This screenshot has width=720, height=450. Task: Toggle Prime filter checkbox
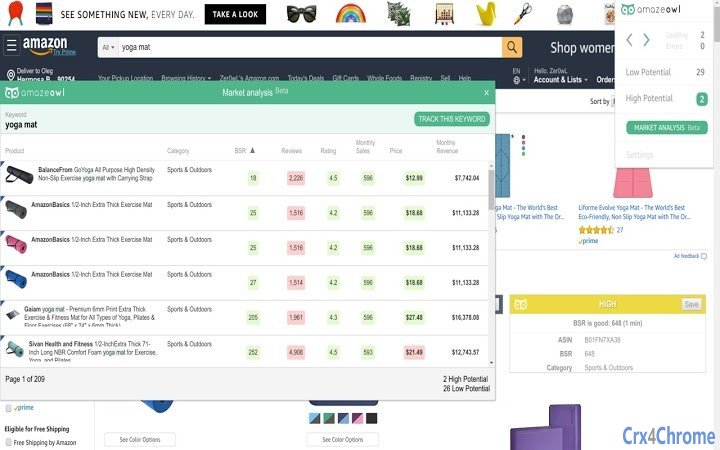click(8, 408)
